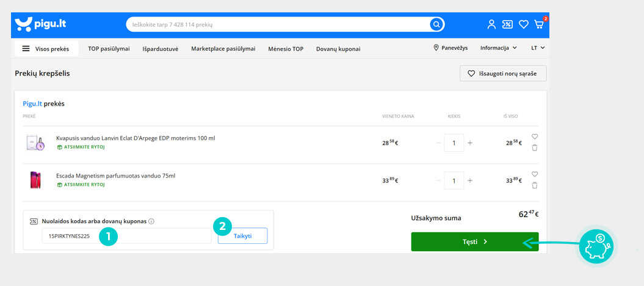Remove Escada Magnetism using trash icon
This screenshot has height=286, width=644.
pyautogui.click(x=535, y=185)
